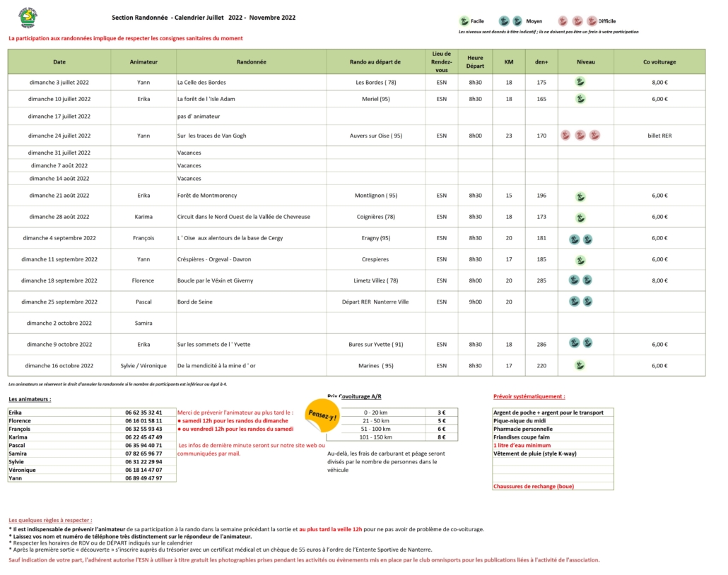Image resolution: width=728 pixels, height=575 pixels.
Task: Click the Facile legend icon
Action: tap(464, 21)
